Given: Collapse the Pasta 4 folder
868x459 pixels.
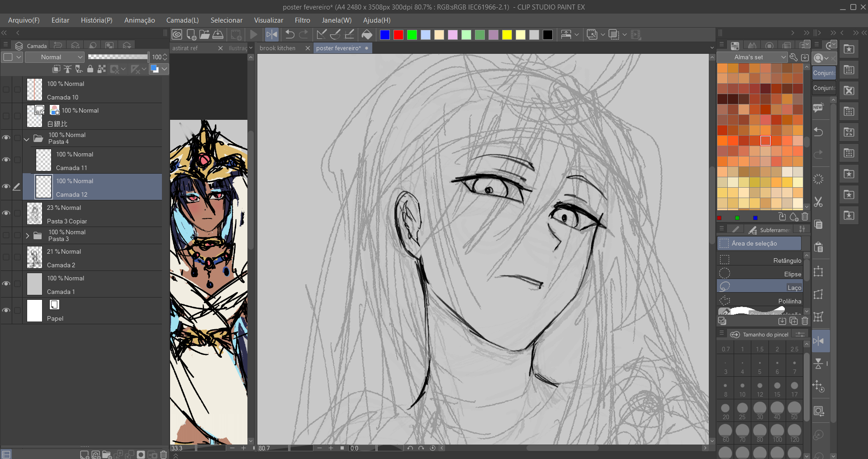Looking at the screenshot, I should click(x=27, y=139).
